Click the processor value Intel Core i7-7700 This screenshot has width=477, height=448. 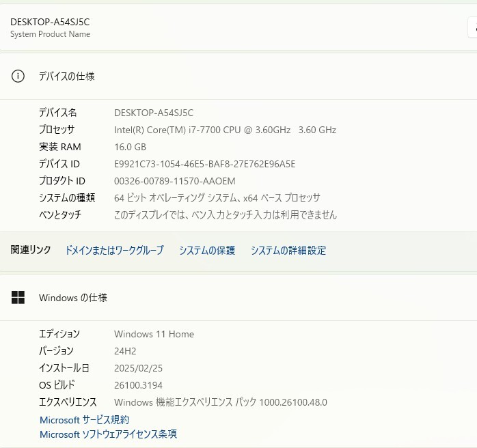tap(225, 130)
